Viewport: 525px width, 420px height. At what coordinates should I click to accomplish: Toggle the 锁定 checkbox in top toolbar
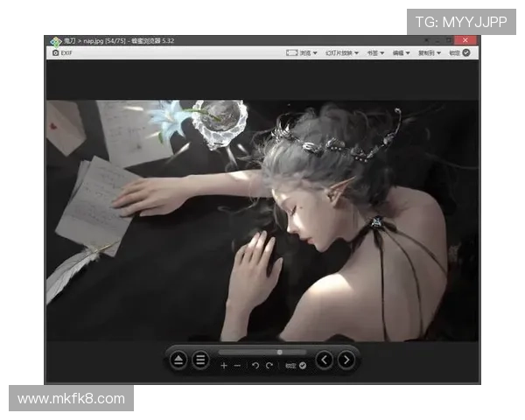(x=466, y=53)
